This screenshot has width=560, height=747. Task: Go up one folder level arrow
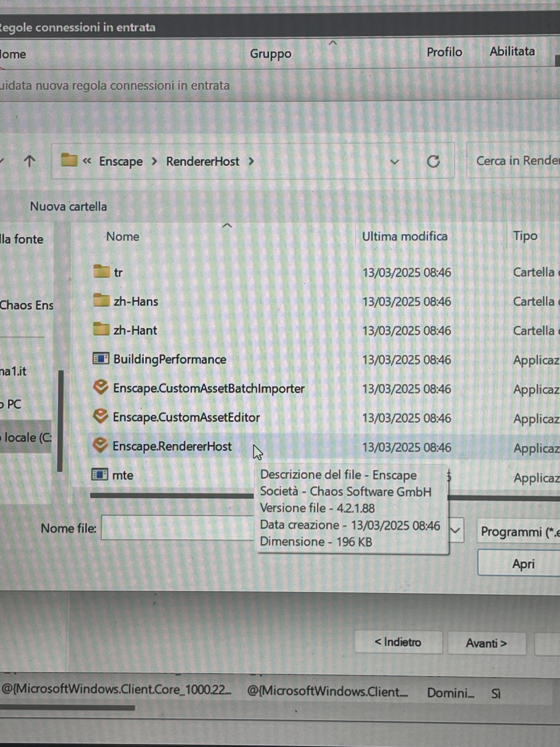(30, 161)
